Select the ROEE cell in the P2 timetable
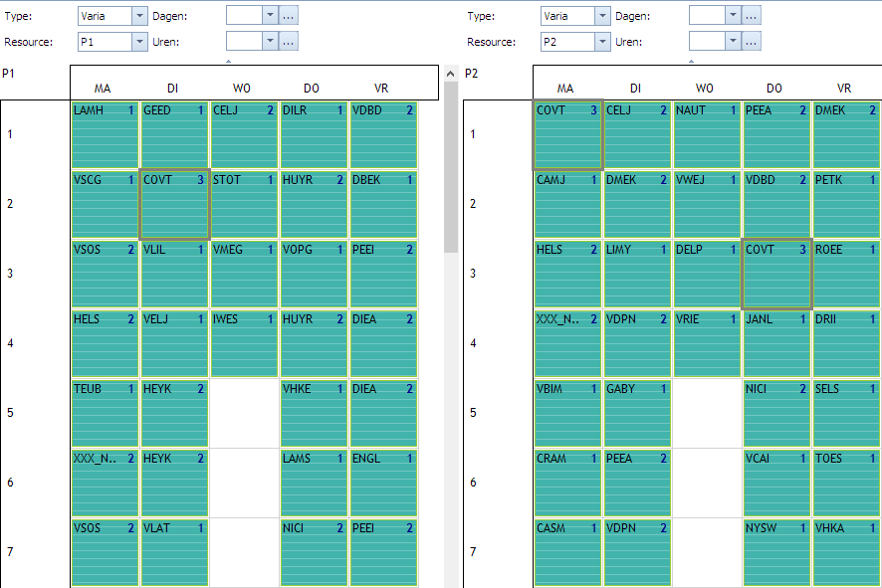 846,275
